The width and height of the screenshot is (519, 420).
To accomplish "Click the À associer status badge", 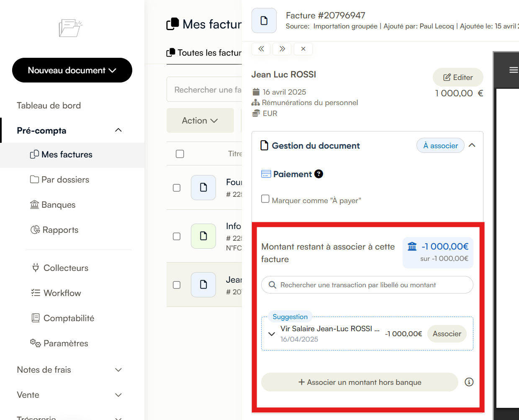I will [440, 146].
